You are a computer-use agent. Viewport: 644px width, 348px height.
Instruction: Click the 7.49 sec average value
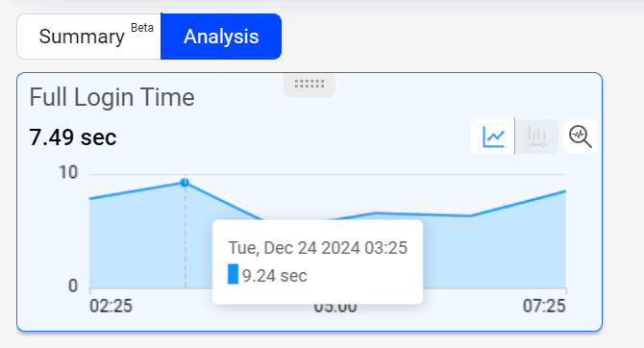73,137
